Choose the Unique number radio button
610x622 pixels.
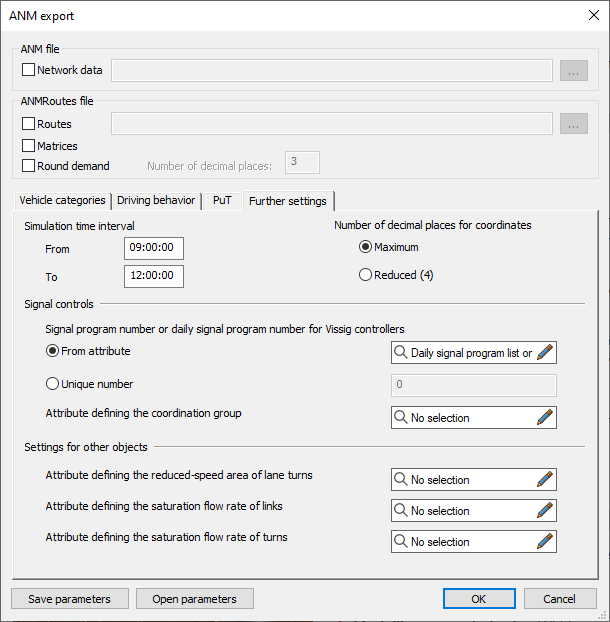coord(52,384)
